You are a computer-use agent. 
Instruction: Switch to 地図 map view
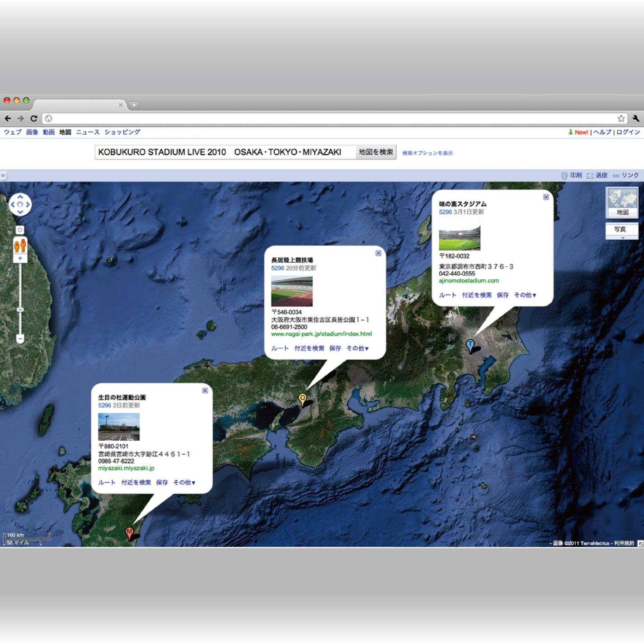tap(622, 203)
